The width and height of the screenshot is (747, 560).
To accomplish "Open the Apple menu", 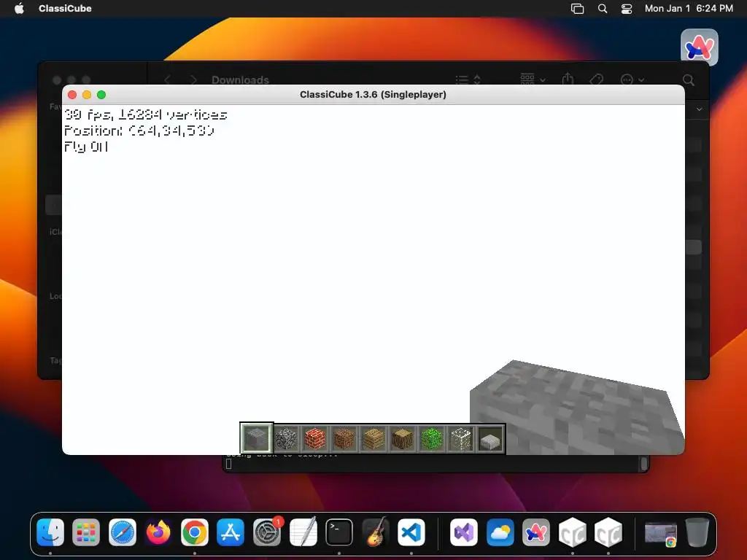I will coord(19,8).
